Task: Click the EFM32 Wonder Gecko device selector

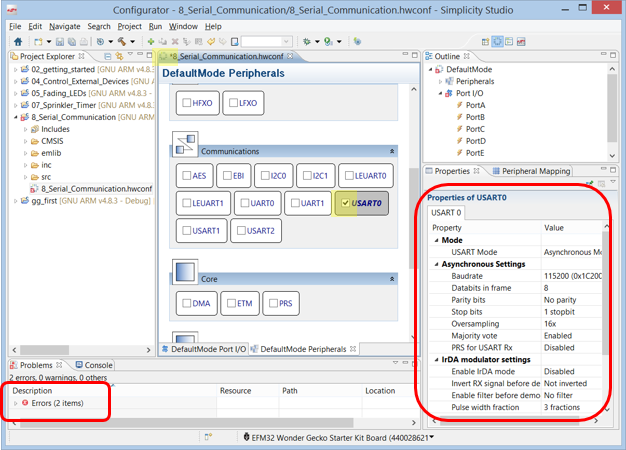Action: coord(339,438)
